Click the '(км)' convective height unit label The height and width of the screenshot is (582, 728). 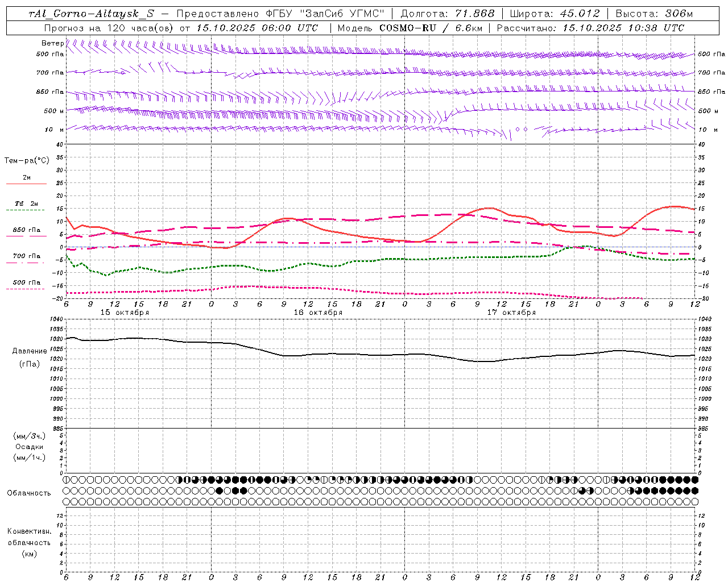point(29,554)
